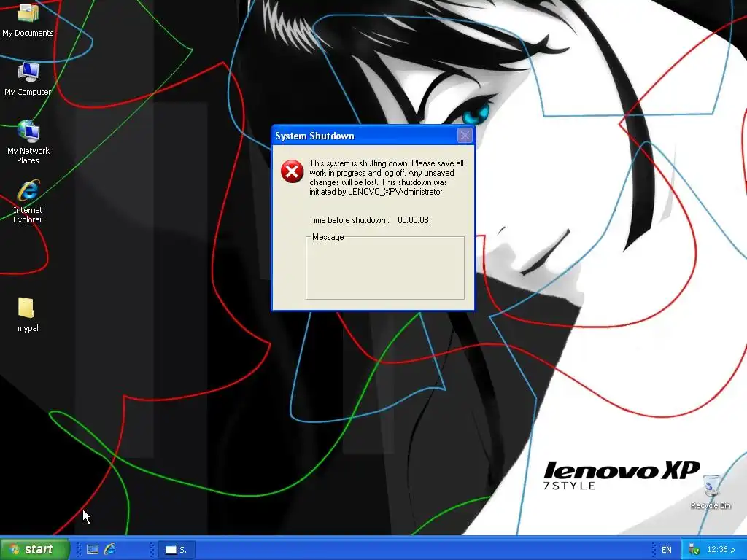Viewport: 747px width, 560px height.
Task: Activate the System Shutdown taskbar button
Action: pos(177,550)
